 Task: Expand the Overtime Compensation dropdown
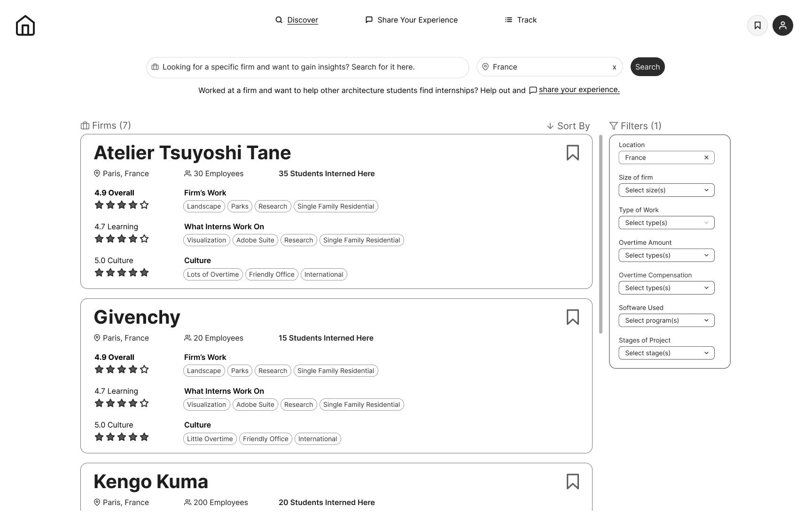click(x=666, y=288)
